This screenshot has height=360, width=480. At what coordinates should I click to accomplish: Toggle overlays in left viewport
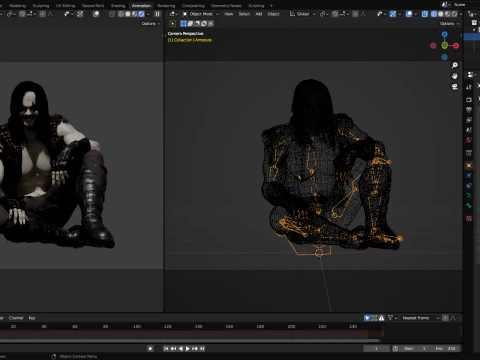pyautogui.click(x=96, y=14)
